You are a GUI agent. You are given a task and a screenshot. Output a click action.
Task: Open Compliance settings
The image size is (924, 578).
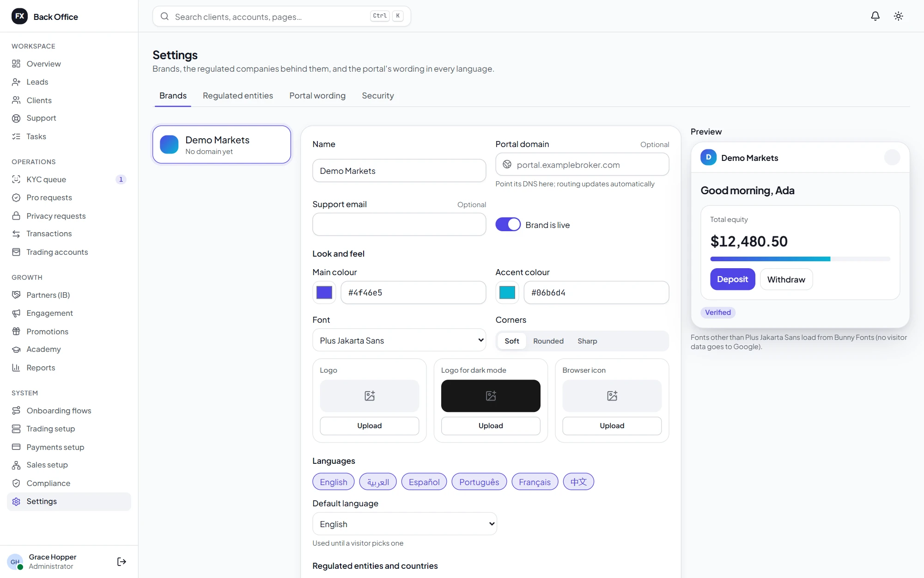coord(69,483)
